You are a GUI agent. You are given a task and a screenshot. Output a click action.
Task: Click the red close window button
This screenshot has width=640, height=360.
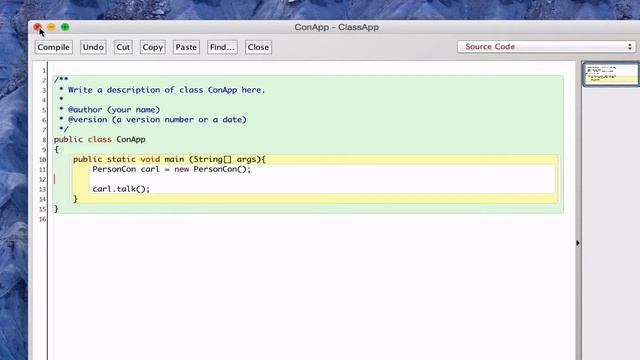tap(37, 27)
